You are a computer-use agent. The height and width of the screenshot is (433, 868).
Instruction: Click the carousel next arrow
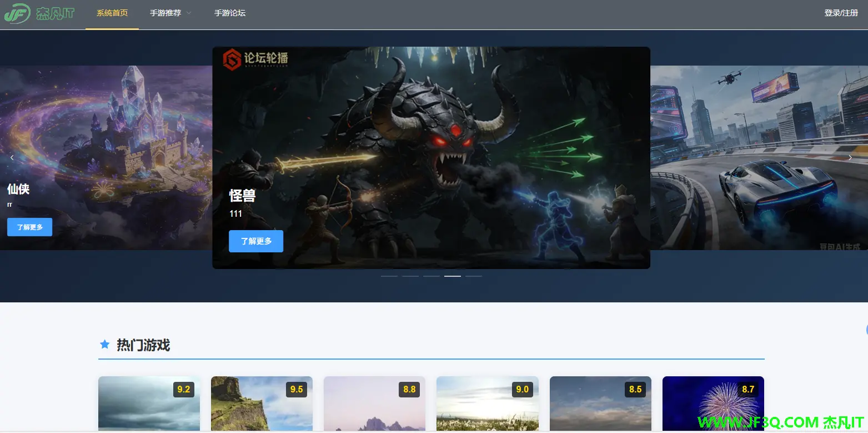pos(850,158)
